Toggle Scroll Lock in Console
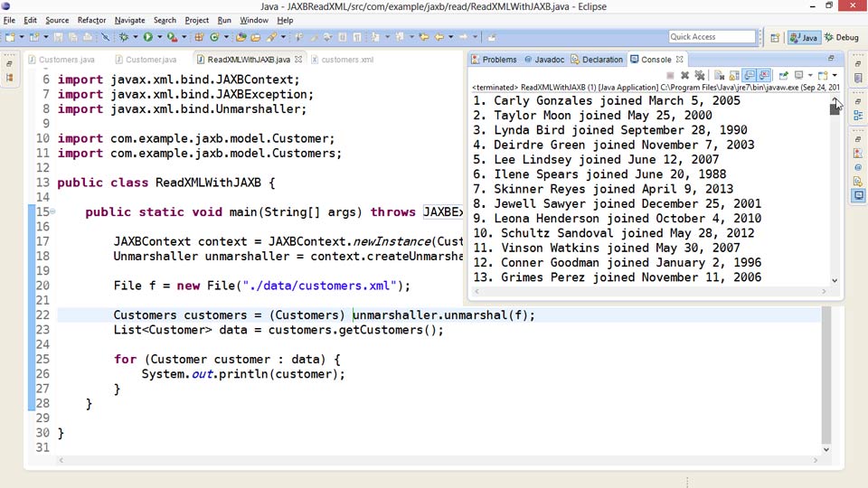 pos(734,75)
